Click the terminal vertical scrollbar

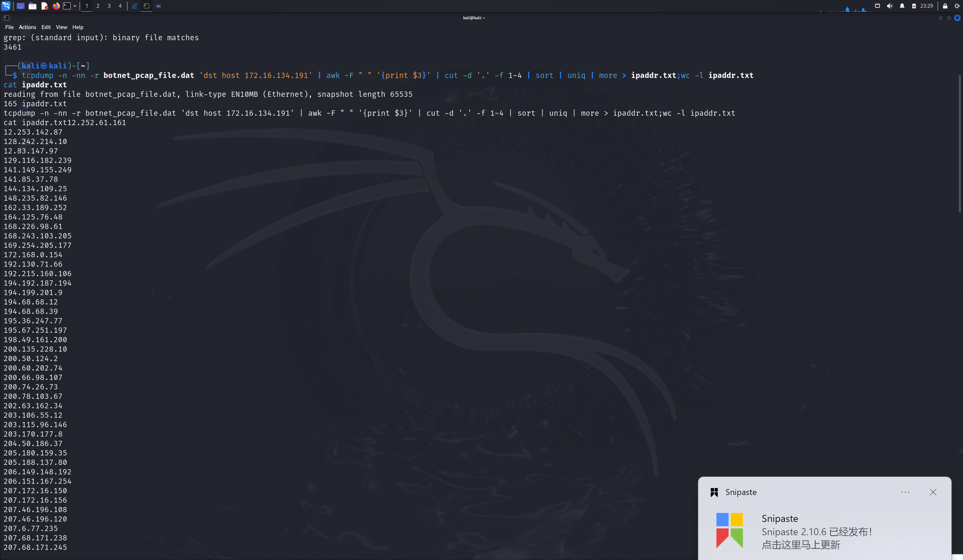click(x=960, y=143)
